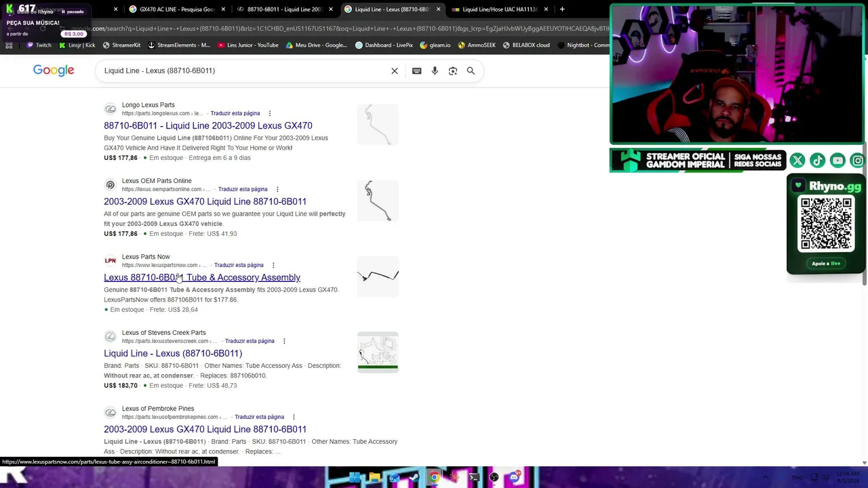The height and width of the screenshot is (488, 868).
Task: Open the Twitch bookmark
Action: click(39, 45)
